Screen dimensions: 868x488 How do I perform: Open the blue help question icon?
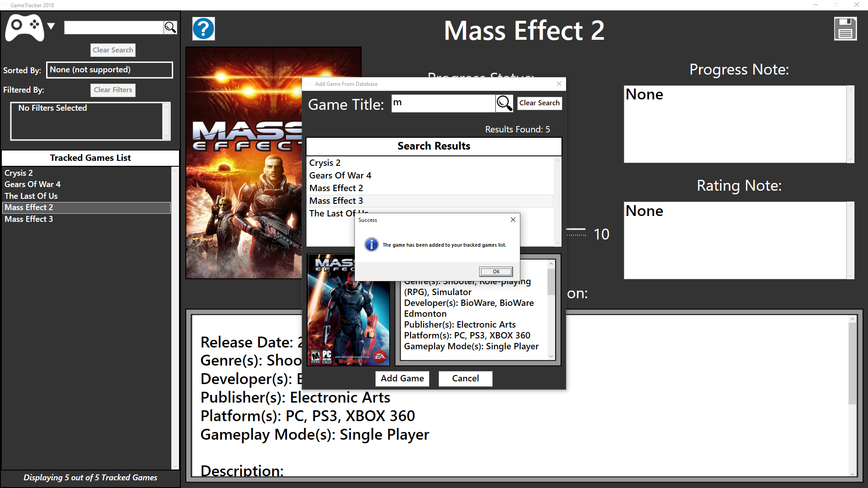(x=203, y=29)
